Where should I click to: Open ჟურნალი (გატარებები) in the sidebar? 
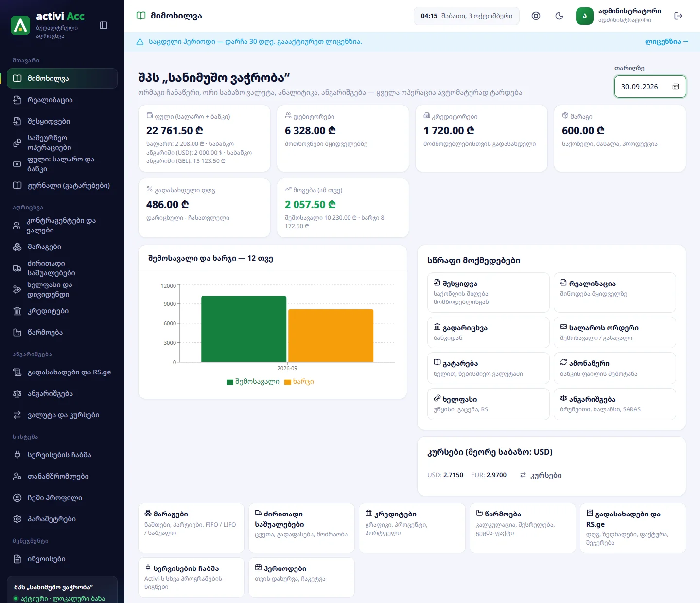coord(62,185)
